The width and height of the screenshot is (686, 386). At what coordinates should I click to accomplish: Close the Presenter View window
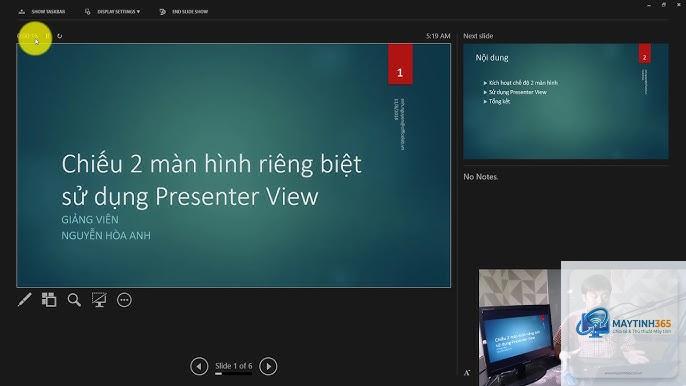(x=679, y=5)
